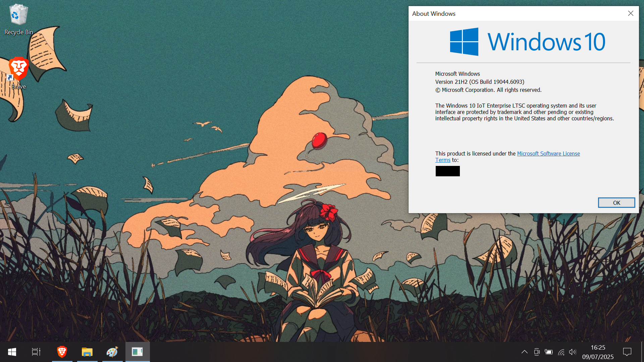The image size is (644, 362).
Task: Show hidden system tray icons
Action: pyautogui.click(x=525, y=352)
